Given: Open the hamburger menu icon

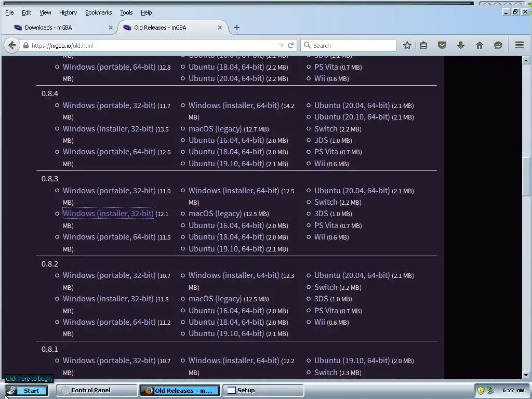Looking at the screenshot, I should (x=520, y=45).
